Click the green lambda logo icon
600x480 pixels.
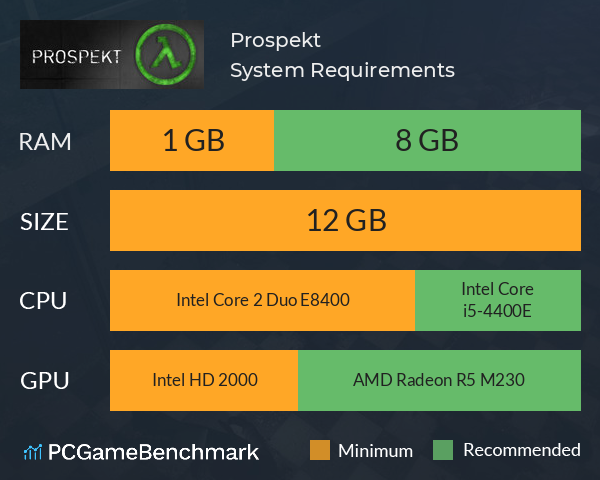[166, 54]
